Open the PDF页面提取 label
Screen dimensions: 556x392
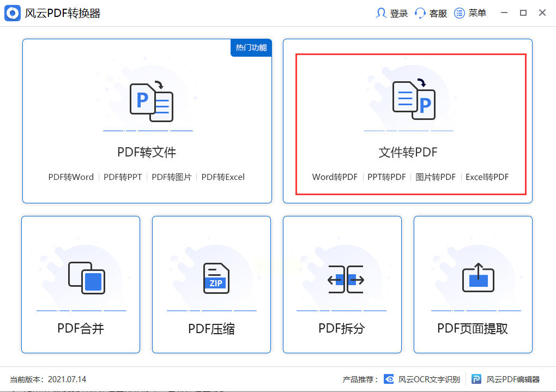coord(473,329)
